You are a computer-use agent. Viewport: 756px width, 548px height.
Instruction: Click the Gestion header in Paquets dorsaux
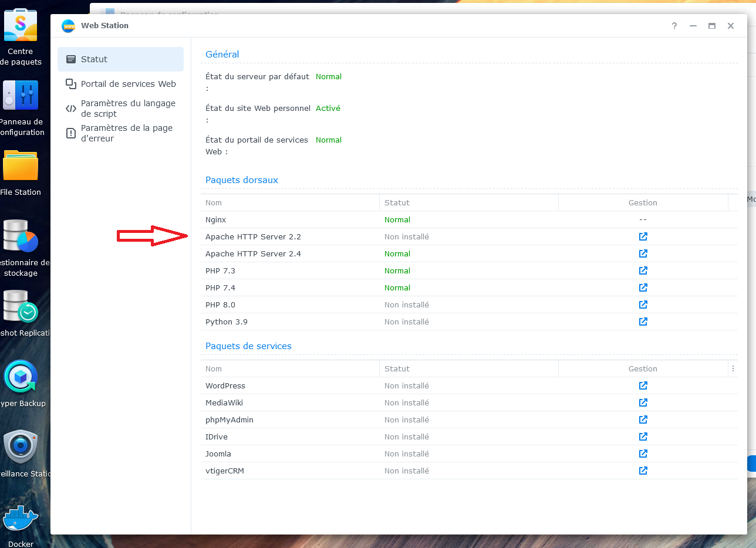pyautogui.click(x=643, y=202)
